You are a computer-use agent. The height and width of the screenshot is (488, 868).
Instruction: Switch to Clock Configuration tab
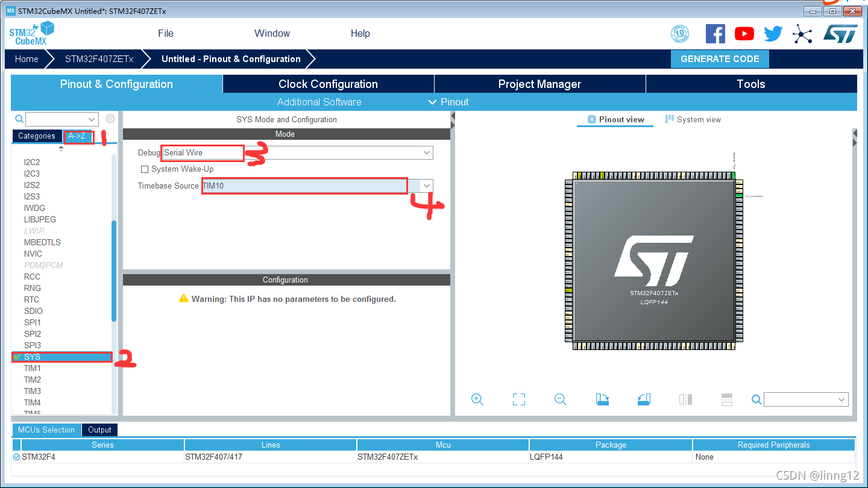tap(329, 84)
